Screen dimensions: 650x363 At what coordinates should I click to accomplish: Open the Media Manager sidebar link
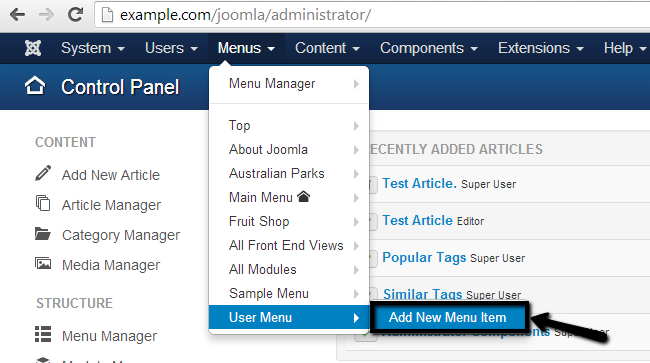pos(111,265)
